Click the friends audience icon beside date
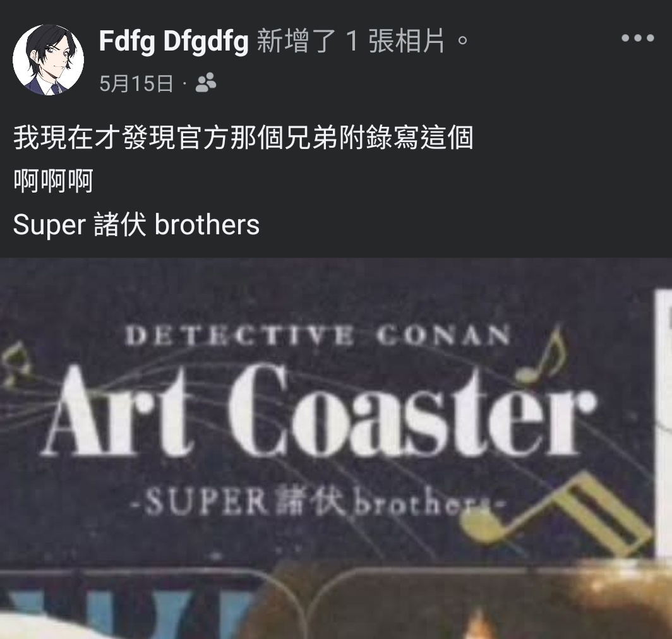This screenshot has height=639, width=672. coord(206,83)
